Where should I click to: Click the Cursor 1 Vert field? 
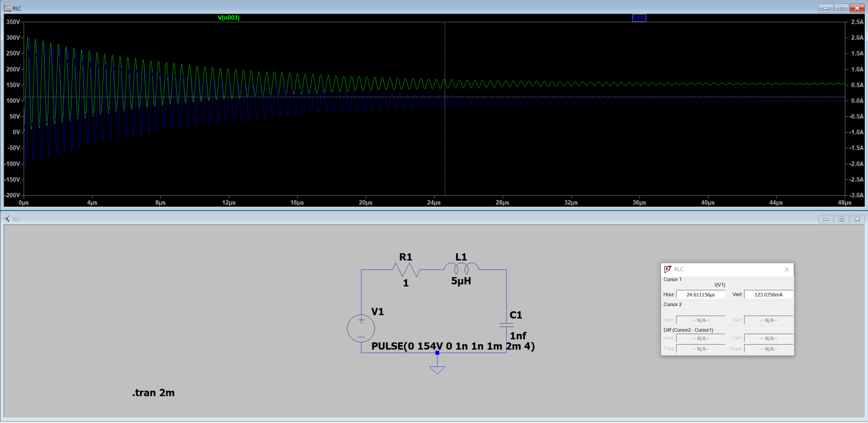(x=768, y=294)
